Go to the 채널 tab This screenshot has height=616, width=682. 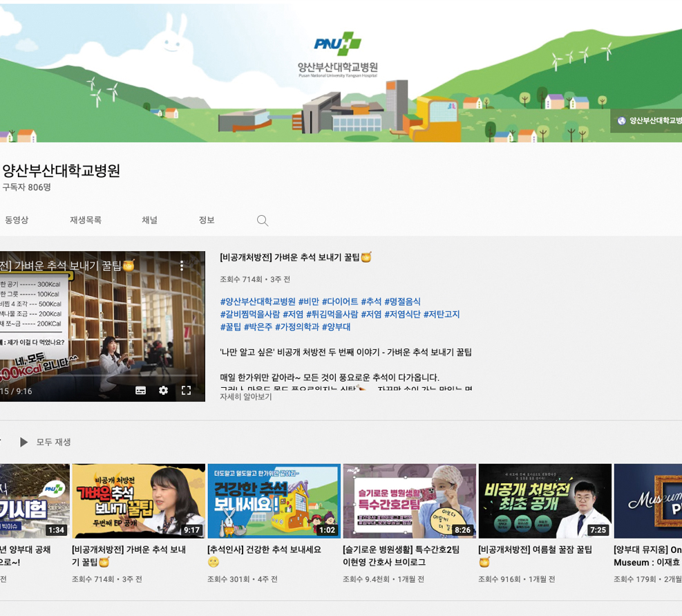[x=150, y=221]
